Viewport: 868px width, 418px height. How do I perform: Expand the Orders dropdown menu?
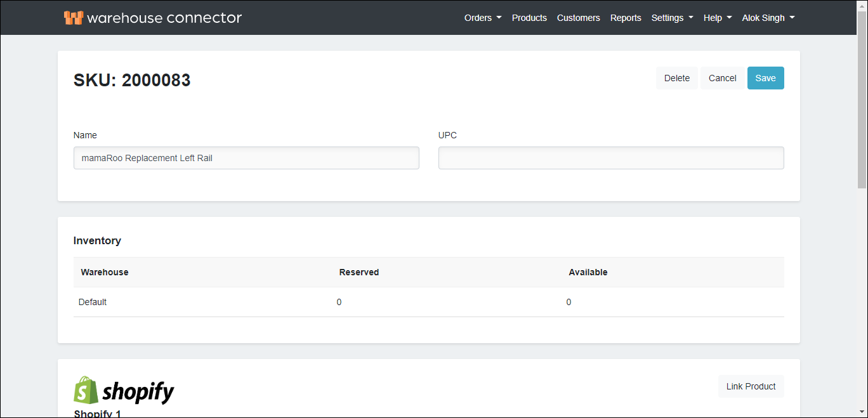483,18
